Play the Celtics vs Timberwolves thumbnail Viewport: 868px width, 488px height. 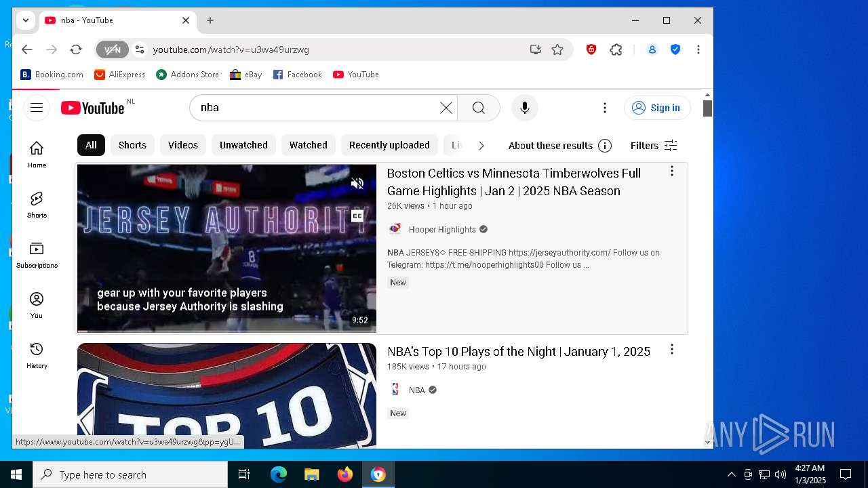pyautogui.click(x=226, y=248)
